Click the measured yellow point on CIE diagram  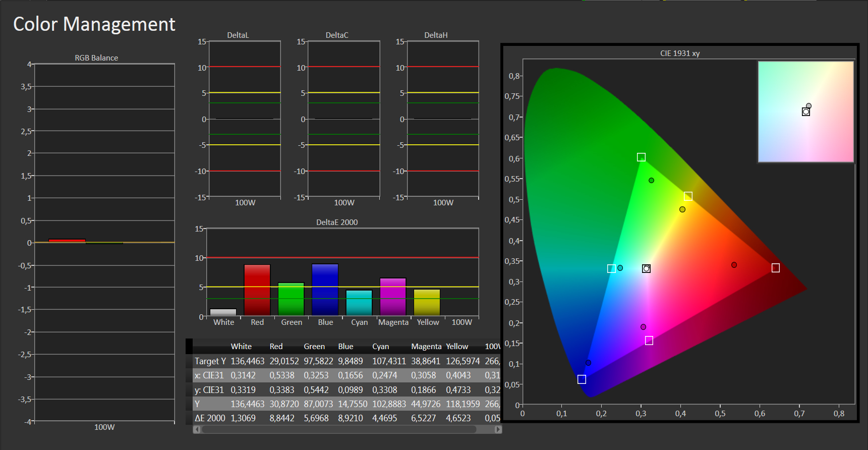(x=682, y=209)
